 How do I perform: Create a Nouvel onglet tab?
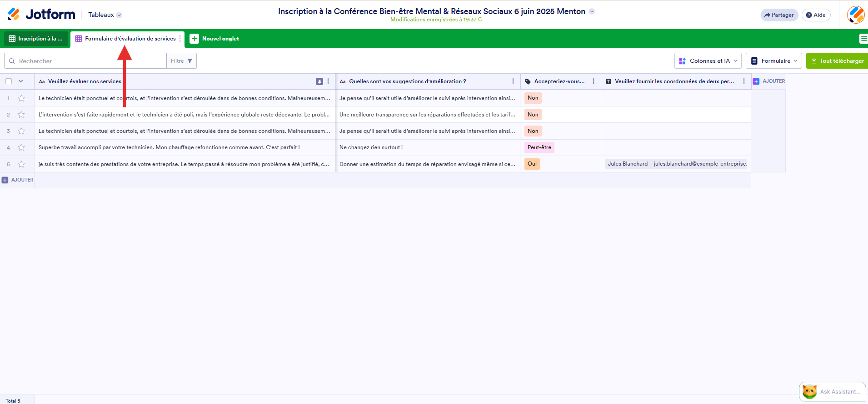click(x=215, y=39)
